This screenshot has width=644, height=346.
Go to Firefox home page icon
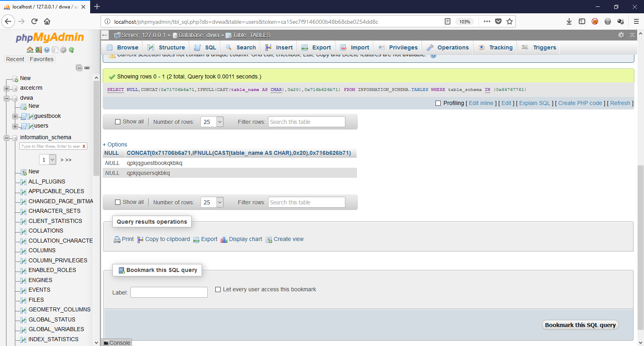[x=47, y=21]
